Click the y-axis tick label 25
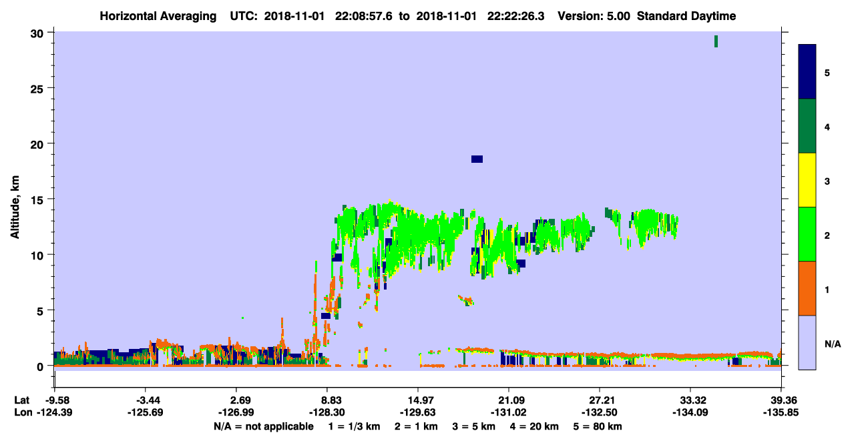Image resolution: width=868 pixels, height=445 pixels. pyautogui.click(x=39, y=88)
